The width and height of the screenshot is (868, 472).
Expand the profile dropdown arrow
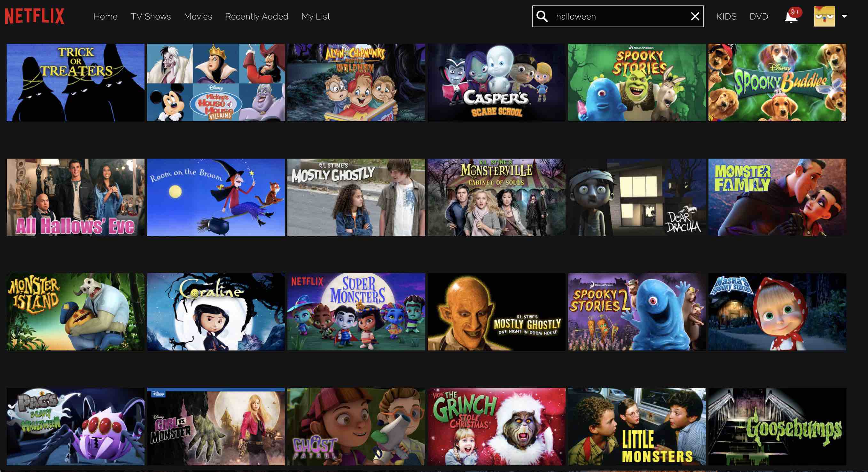(x=844, y=16)
